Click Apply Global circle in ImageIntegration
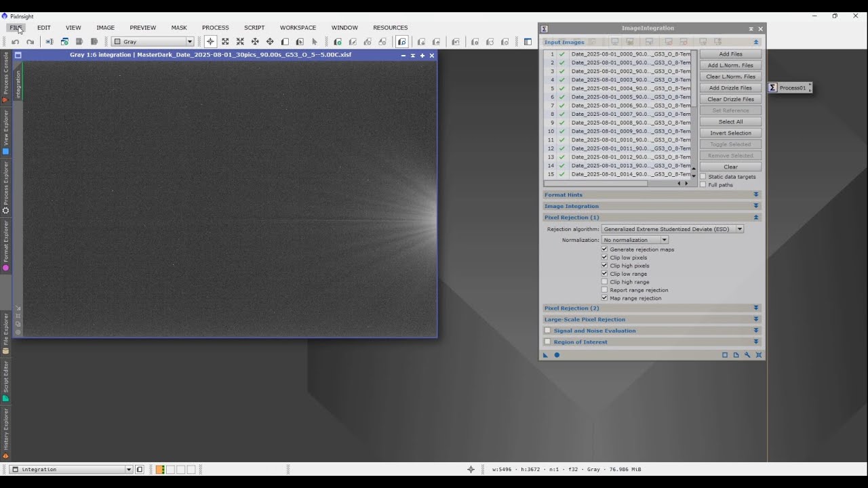Viewport: 868px width, 488px height. pyautogui.click(x=557, y=355)
